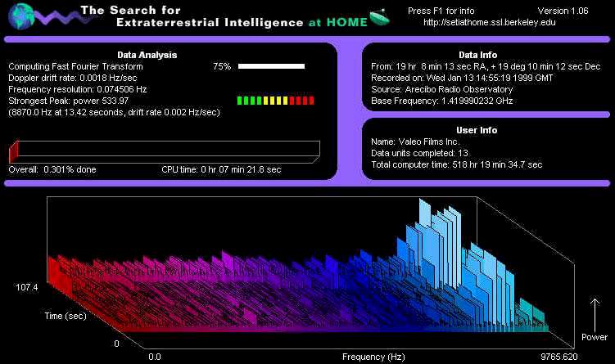Click "Computing Fast Fourier Transform" status
This screenshot has height=364, width=615.
pyautogui.click(x=75, y=66)
